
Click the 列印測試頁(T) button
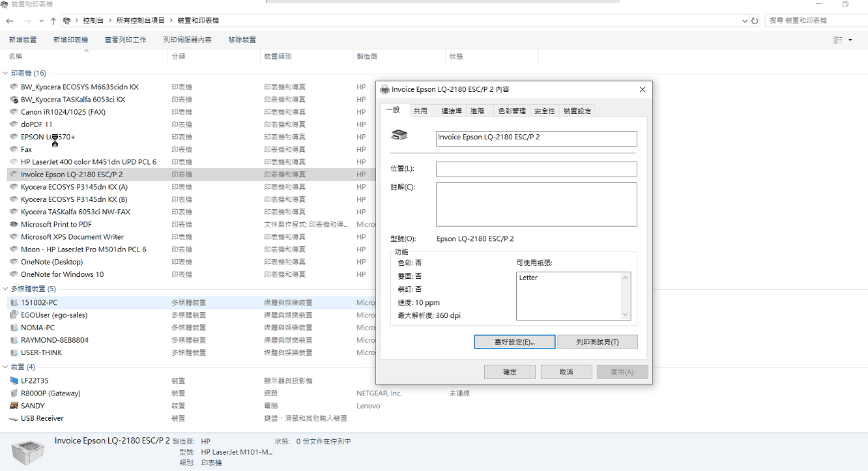tap(598, 342)
